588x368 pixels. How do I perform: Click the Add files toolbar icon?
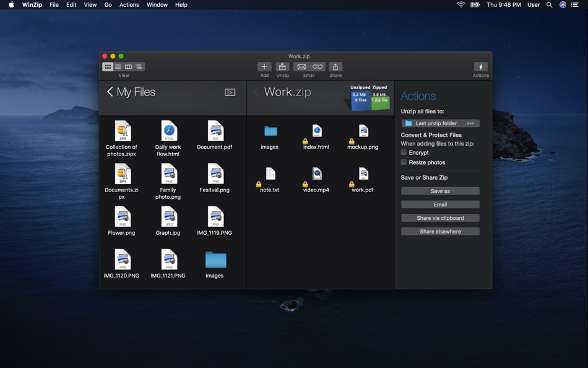264,67
